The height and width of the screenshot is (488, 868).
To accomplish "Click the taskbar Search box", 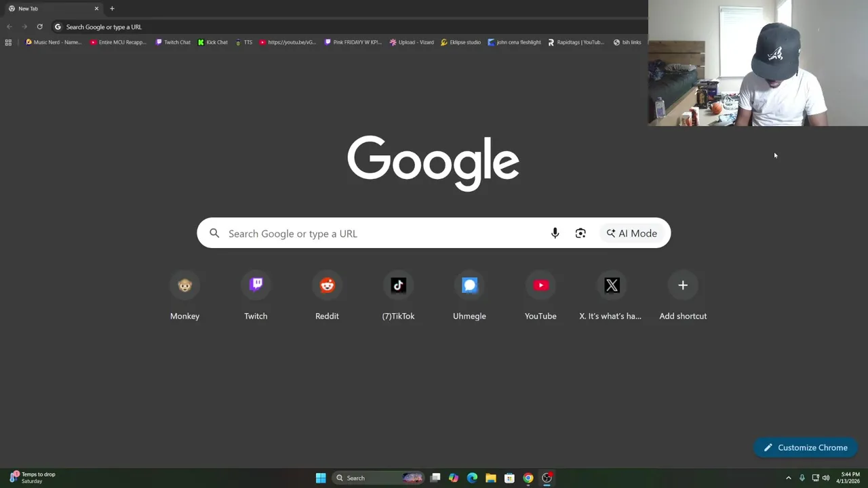I will click(378, 478).
